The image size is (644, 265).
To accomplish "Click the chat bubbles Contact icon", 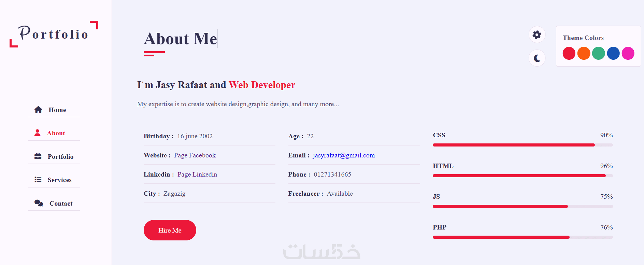I will coord(39,203).
